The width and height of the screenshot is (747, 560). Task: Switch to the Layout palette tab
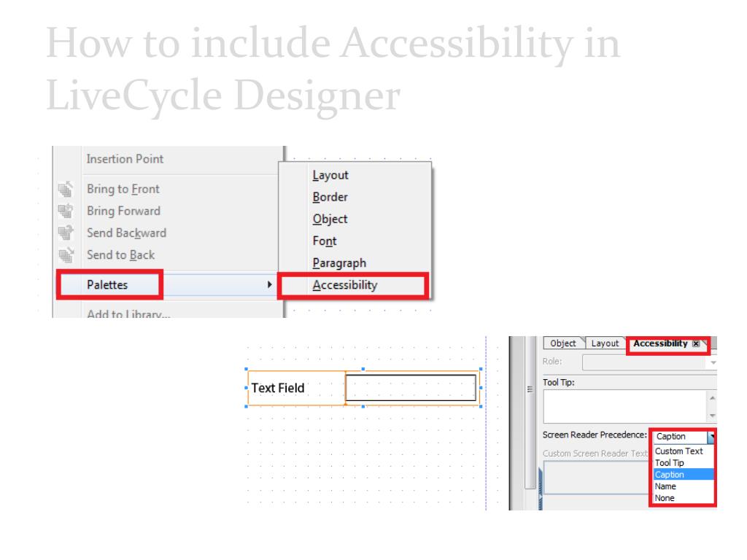coord(605,343)
